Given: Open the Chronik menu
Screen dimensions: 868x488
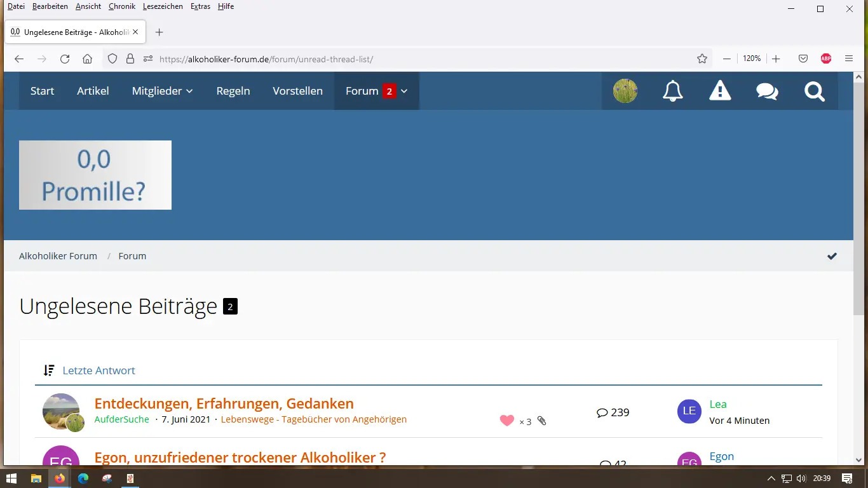Looking at the screenshot, I should pyautogui.click(x=121, y=6).
